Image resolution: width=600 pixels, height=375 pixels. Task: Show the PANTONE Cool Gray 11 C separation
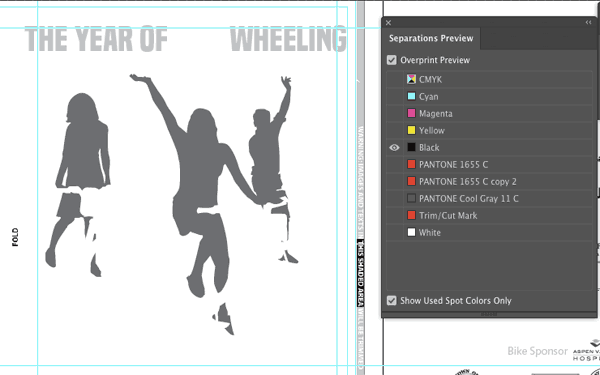click(x=395, y=199)
